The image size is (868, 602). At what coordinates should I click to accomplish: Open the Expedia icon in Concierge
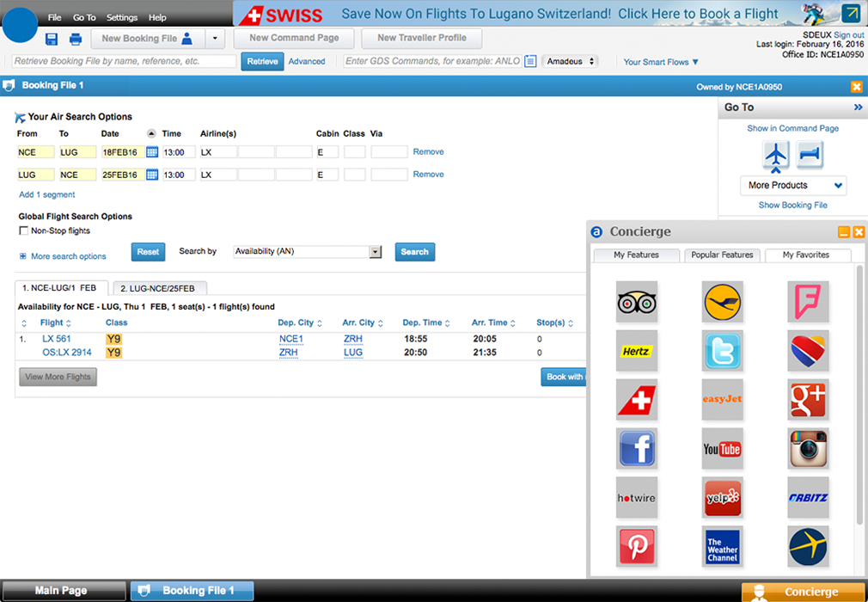[808, 546]
